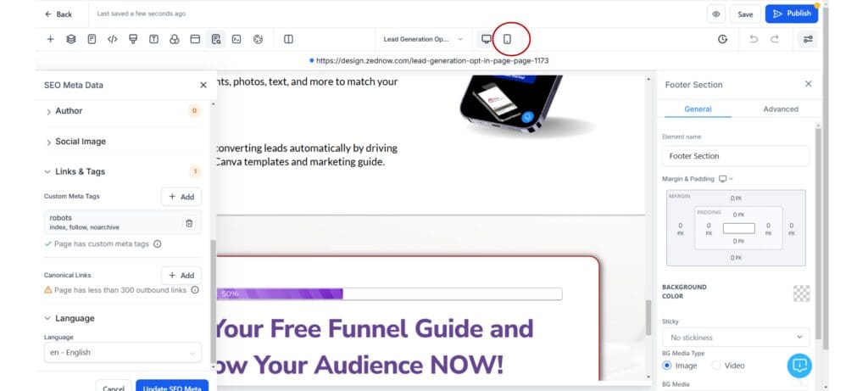Open the blue chat support bubble
868x391 pixels.
[x=799, y=366]
